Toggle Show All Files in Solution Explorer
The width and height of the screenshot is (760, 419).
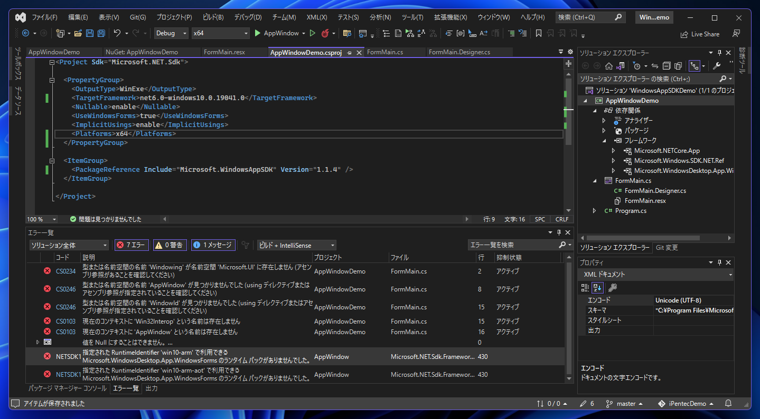pyautogui.click(x=678, y=66)
